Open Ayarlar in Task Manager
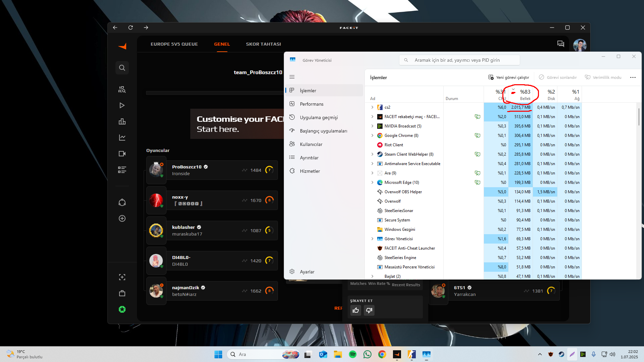The width and height of the screenshot is (644, 362). pyautogui.click(x=324, y=272)
